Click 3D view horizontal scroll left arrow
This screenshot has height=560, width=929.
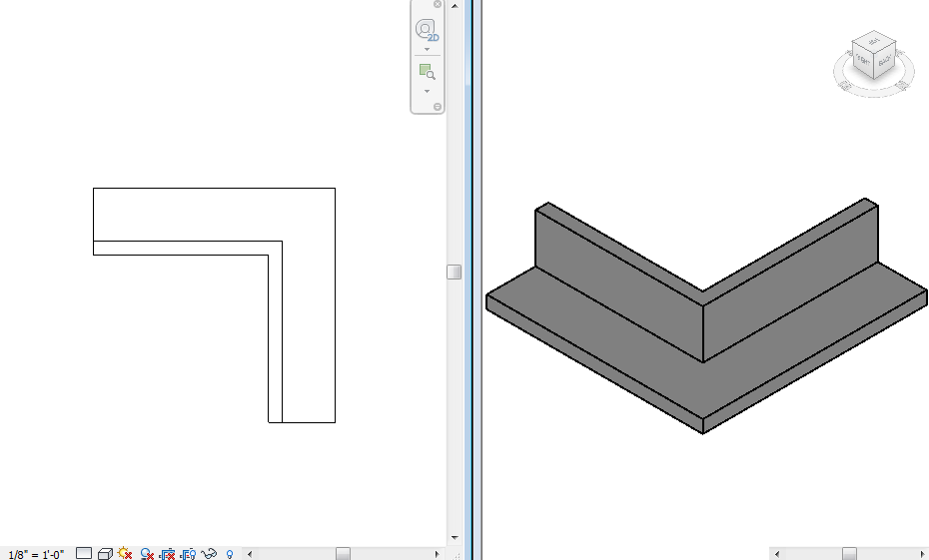pos(776,554)
